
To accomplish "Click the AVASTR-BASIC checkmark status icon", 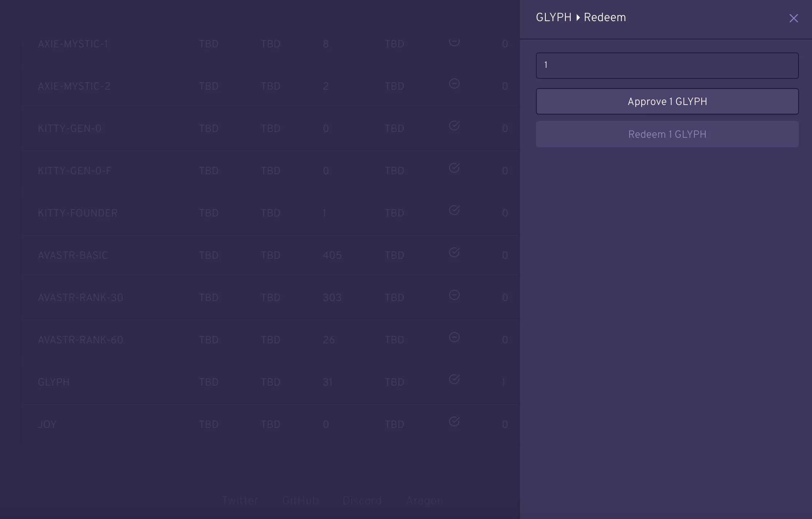I will 454,253.
